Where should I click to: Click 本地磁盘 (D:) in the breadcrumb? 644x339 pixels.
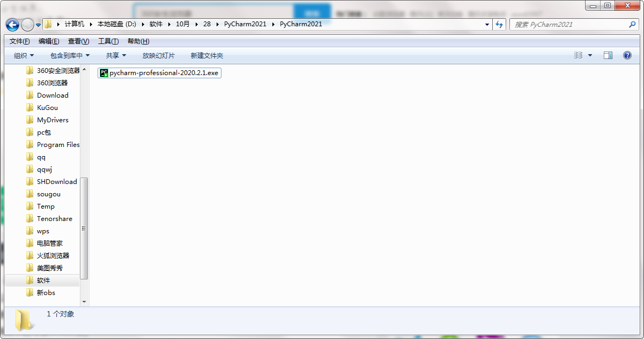point(117,24)
